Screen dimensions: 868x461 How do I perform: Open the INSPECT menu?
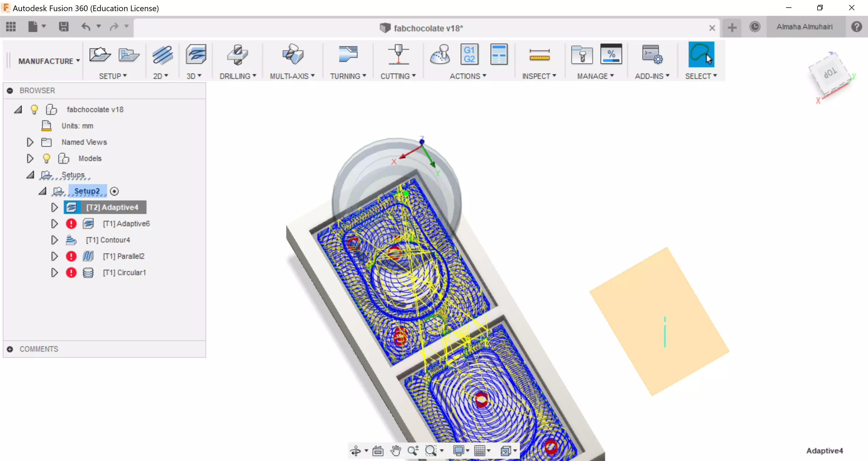[x=538, y=76]
